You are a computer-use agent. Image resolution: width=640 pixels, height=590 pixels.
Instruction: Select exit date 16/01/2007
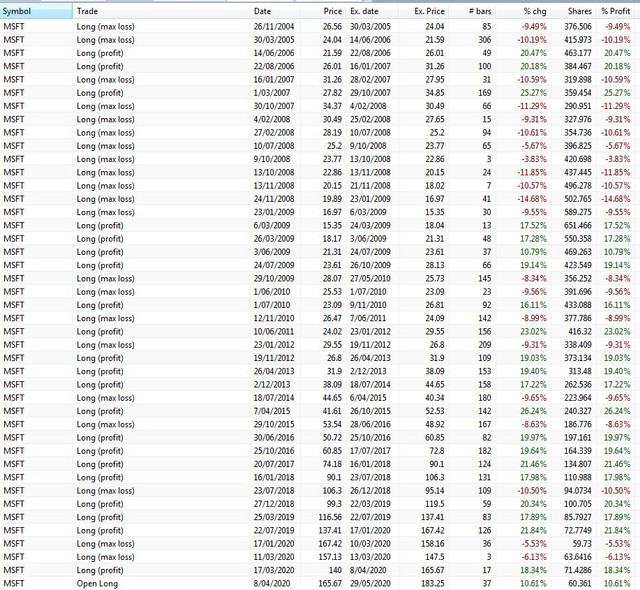(x=370, y=67)
